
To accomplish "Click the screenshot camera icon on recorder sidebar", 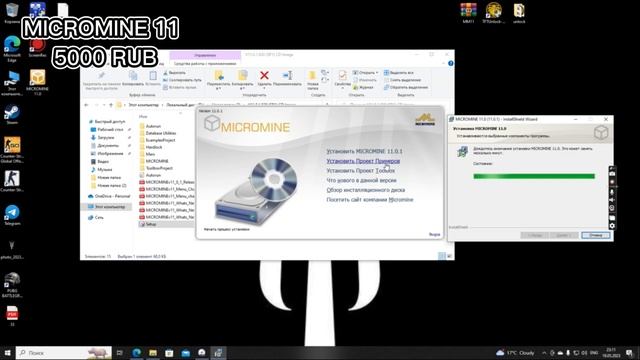I will tap(612, 173).
